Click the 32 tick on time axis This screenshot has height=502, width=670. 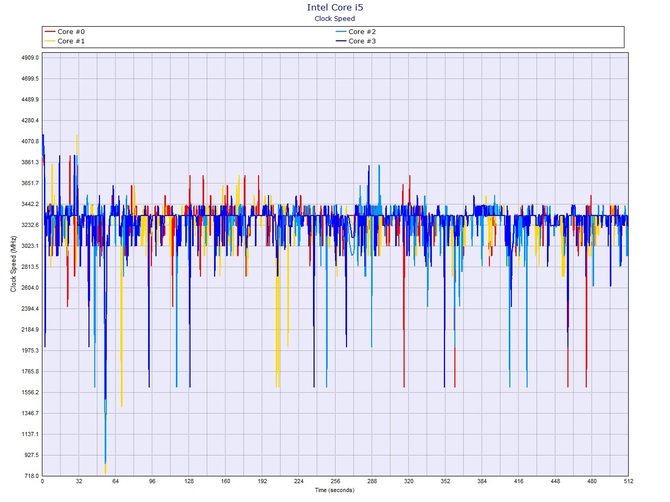79,481
